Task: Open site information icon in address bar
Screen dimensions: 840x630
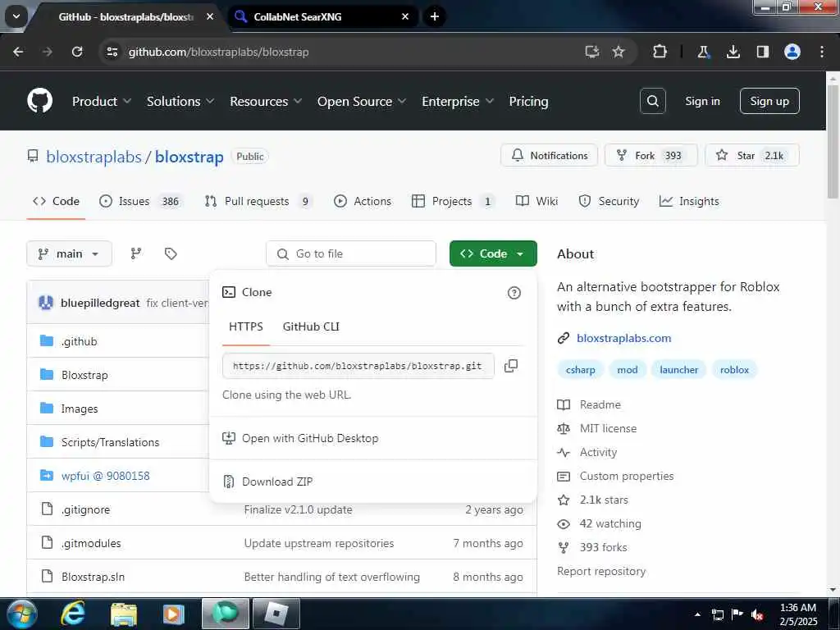Action: [x=112, y=52]
